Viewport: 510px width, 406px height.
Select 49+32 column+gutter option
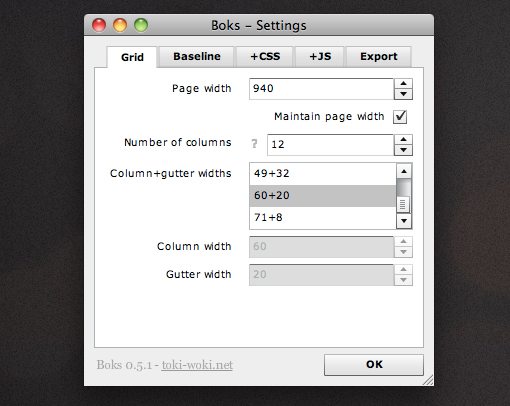323,174
